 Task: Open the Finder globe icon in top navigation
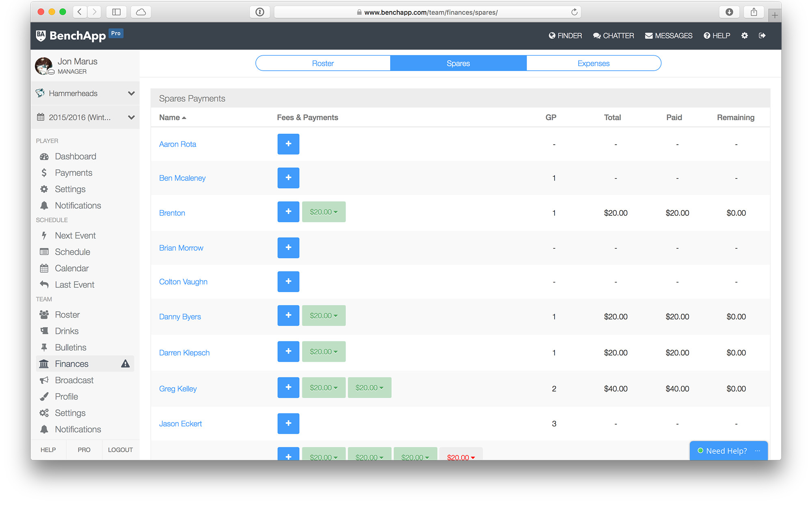click(x=552, y=36)
